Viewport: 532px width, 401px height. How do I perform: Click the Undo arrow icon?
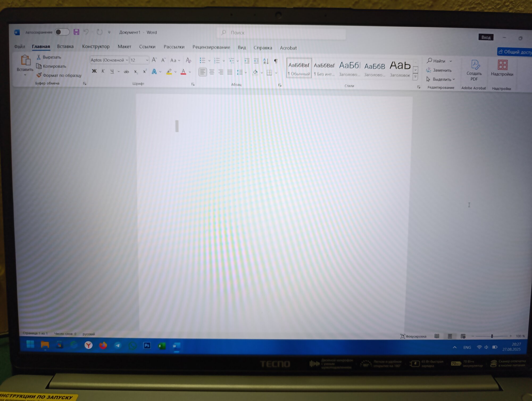86,32
